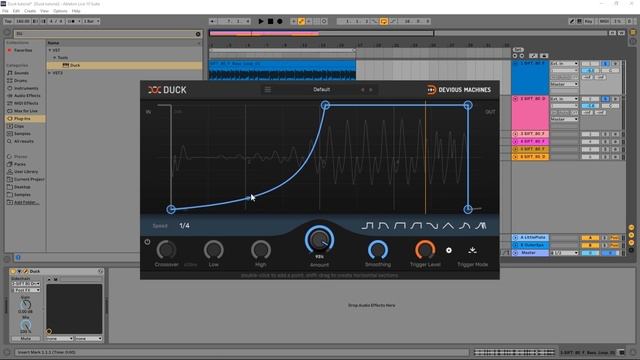Screen dimensions: 640x360
Task: Open Current Project in browser places
Action: [29, 179]
